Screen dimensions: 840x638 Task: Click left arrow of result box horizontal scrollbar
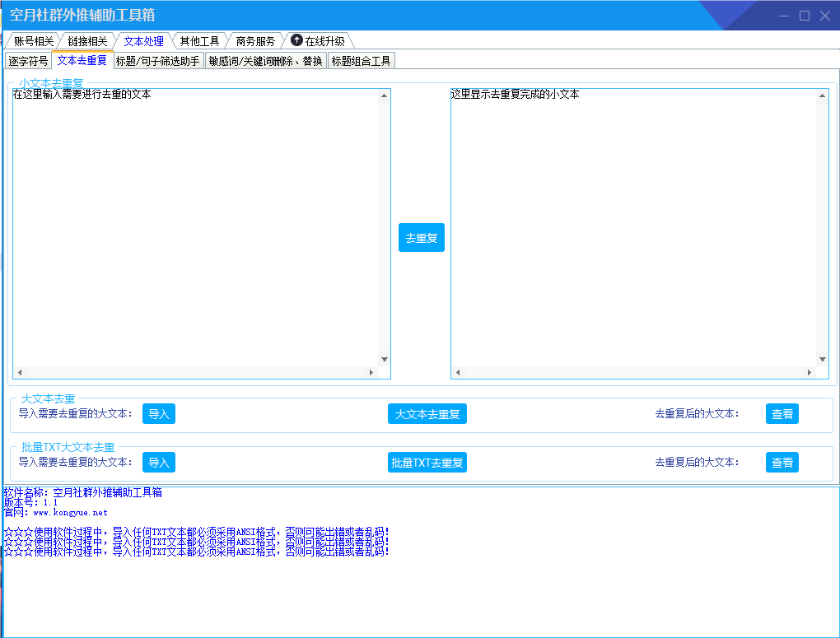pyautogui.click(x=458, y=372)
